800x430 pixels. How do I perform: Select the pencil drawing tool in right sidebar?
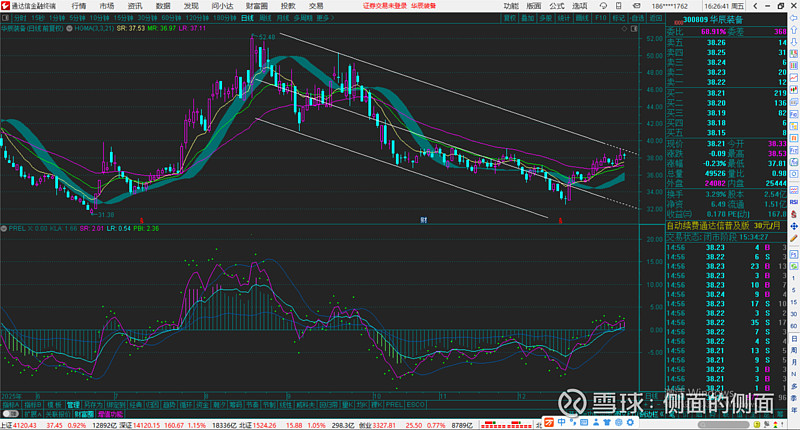(x=794, y=238)
